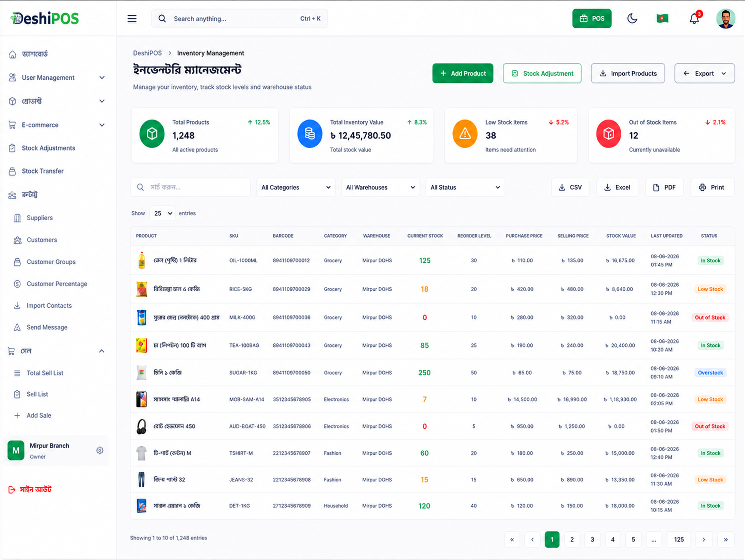Toggle the hamburger sidebar menu icon
This screenshot has width=745, height=560.
pyautogui.click(x=132, y=18)
